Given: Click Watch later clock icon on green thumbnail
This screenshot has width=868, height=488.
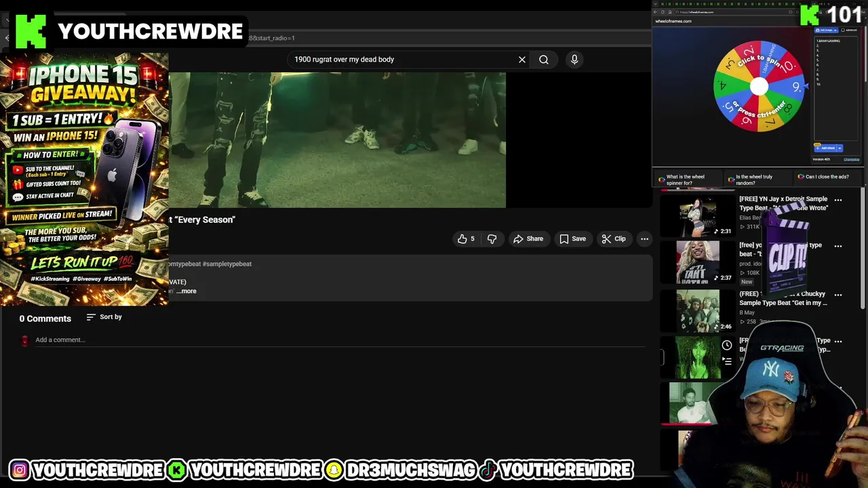Looking at the screenshot, I should [727, 345].
